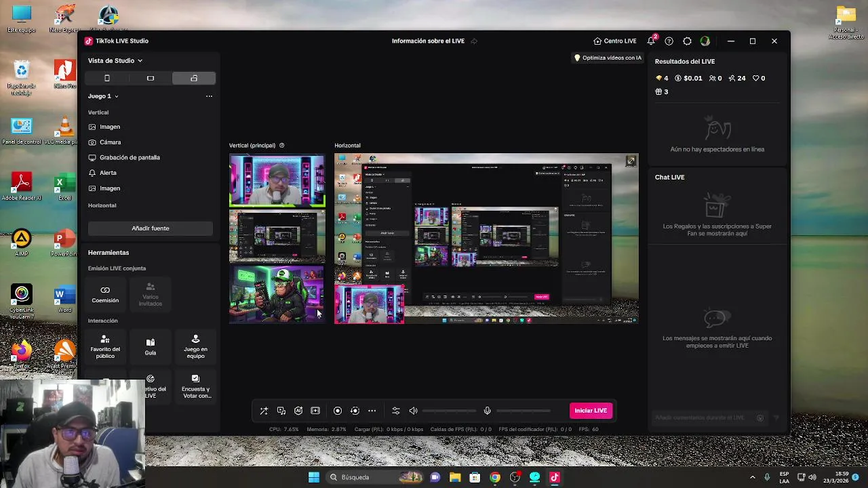Click Optimiza videos con IA
Viewport: 868px width, 488px height.
tap(608, 58)
